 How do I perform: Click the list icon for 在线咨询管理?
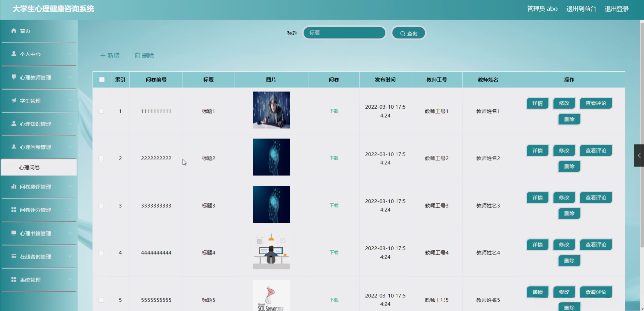click(14, 256)
